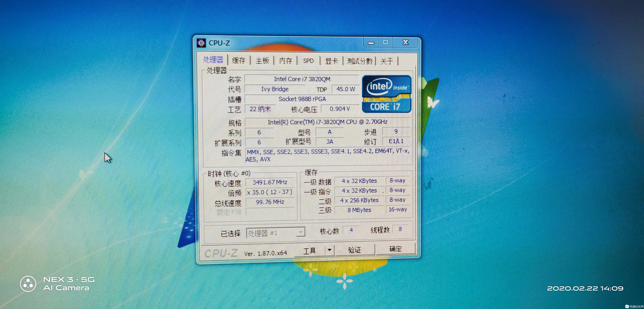Click the 16-way associativity value
The width and height of the screenshot is (644, 309).
coord(398,209)
